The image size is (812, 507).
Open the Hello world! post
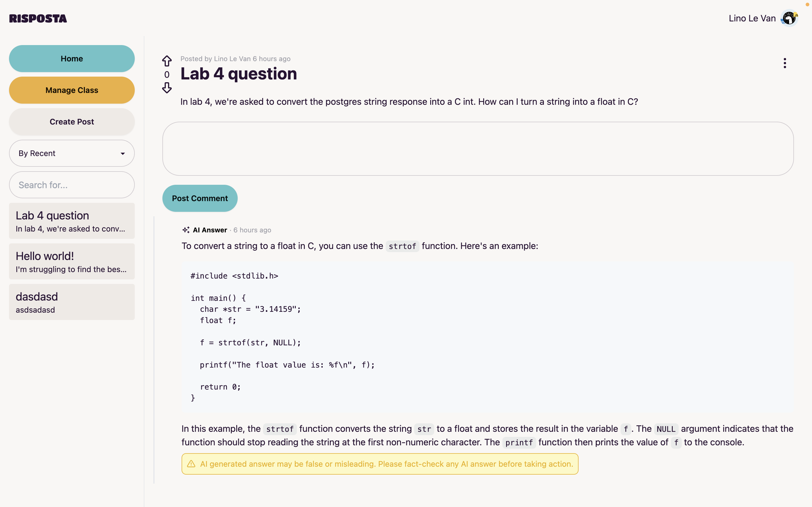pyautogui.click(x=72, y=262)
